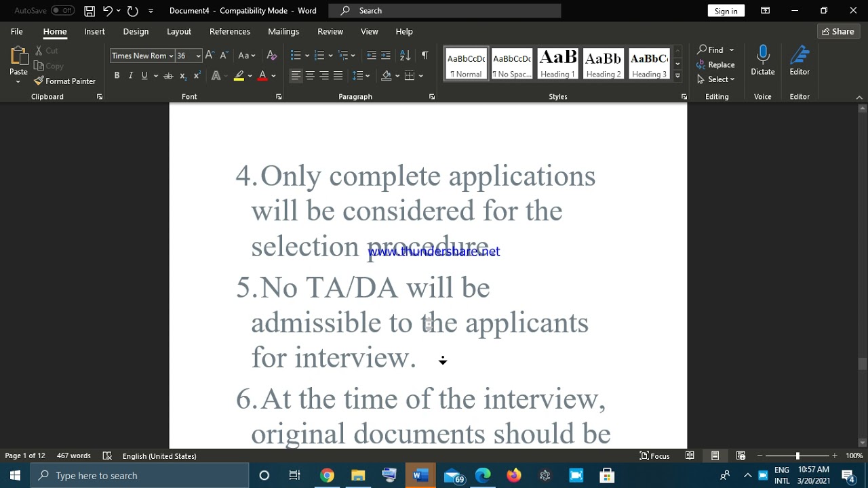The width and height of the screenshot is (868, 488).
Task: Open the font size dropdown
Action: [x=198, y=56]
